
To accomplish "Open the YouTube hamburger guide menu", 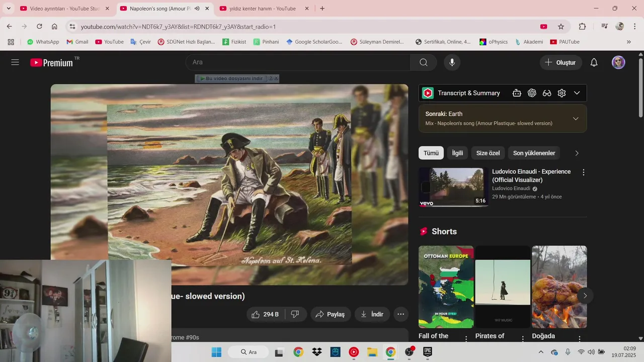I will (x=15, y=62).
